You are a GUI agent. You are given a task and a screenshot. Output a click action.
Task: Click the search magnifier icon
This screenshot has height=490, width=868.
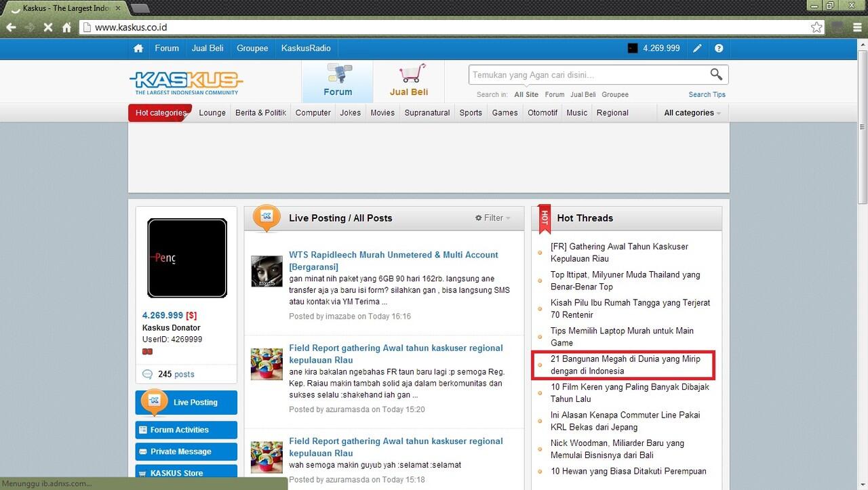tap(716, 75)
